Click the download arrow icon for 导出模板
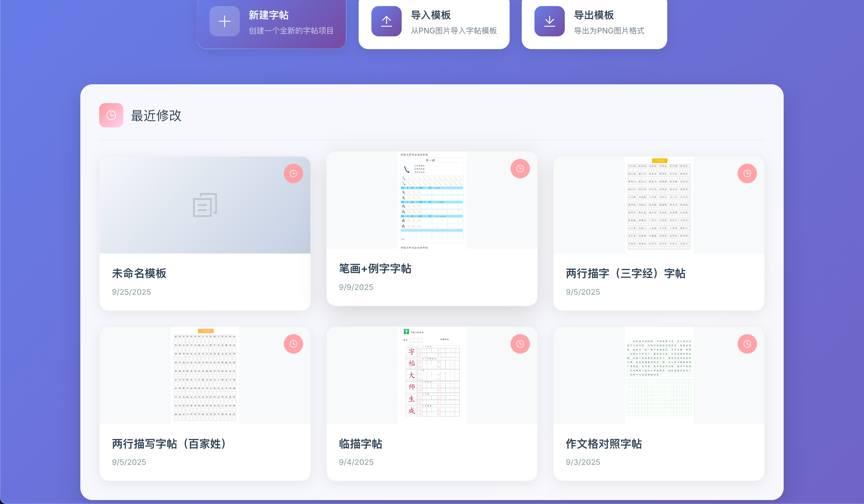Screen dimensions: 864x504 point(549,21)
